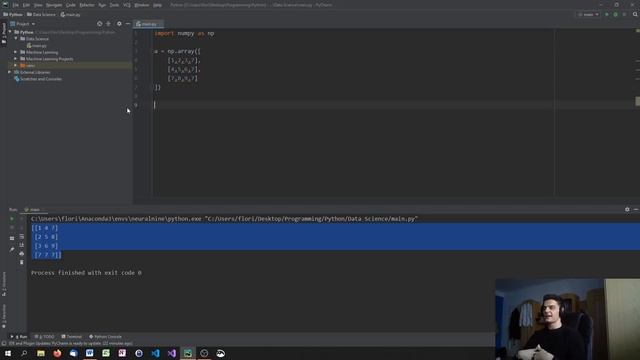Open Word from the taskbar
The height and width of the screenshot is (360, 640).
tap(90, 353)
